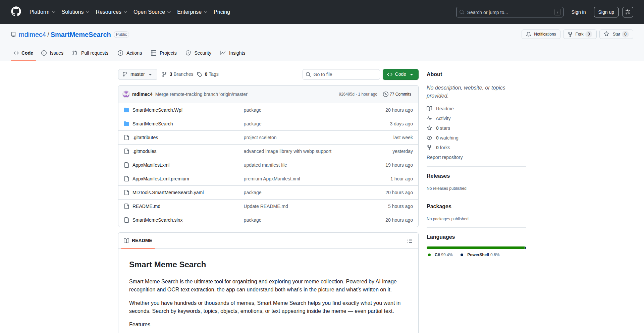Image resolution: width=644 pixels, height=333 pixels.
Task: Switch to the Issues tab
Action: click(52, 53)
